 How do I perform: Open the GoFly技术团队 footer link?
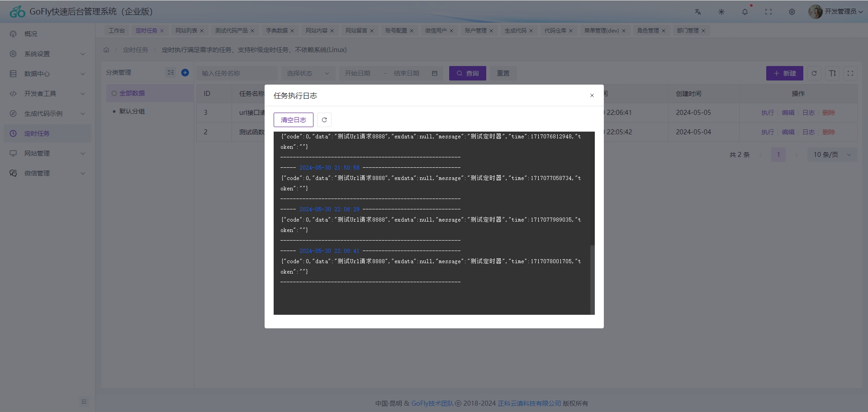coord(432,403)
